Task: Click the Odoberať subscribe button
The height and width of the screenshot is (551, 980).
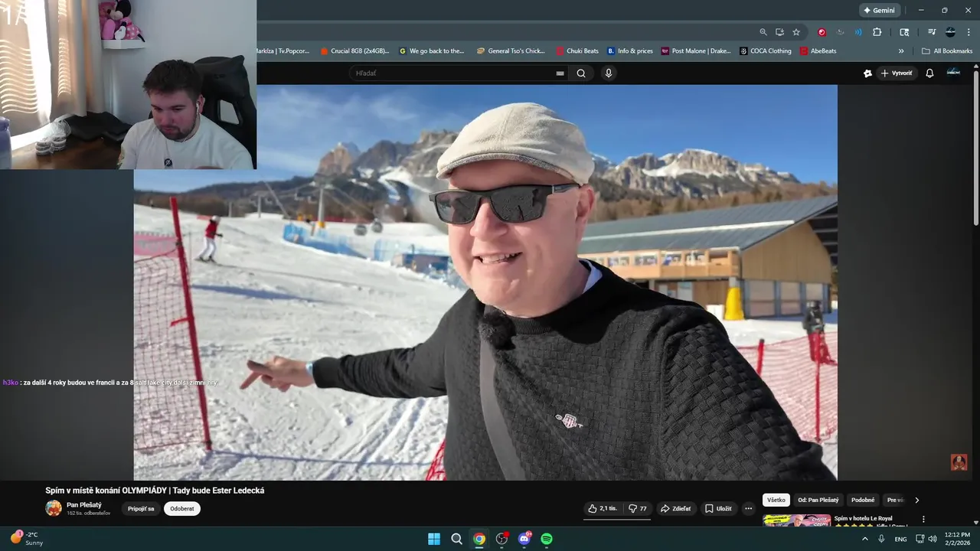Action: (x=182, y=509)
